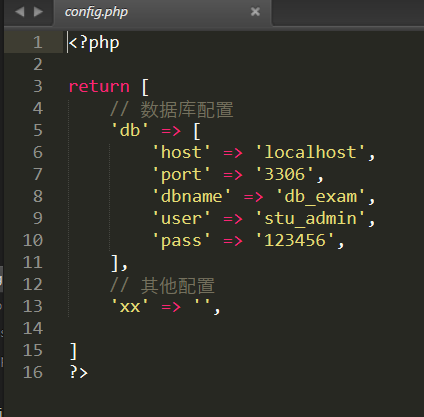The width and height of the screenshot is (424, 417).
Task: Click the 'xx' array key
Action: pyautogui.click(x=129, y=306)
